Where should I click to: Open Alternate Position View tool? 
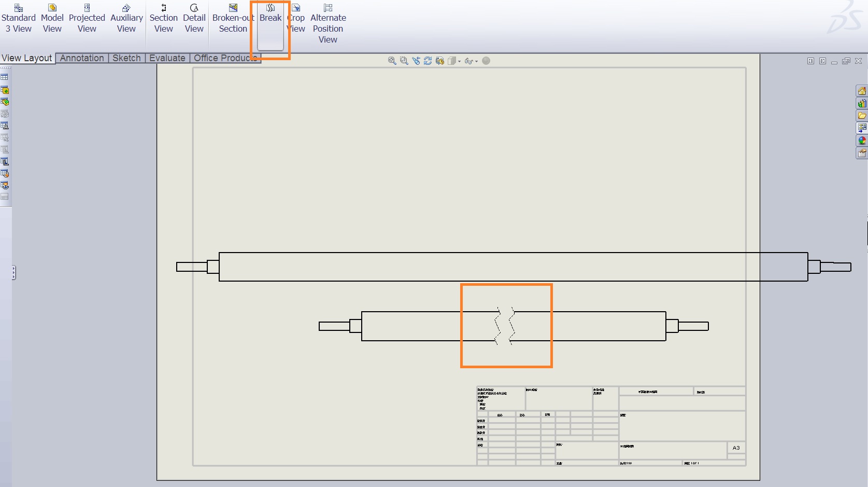tap(328, 23)
